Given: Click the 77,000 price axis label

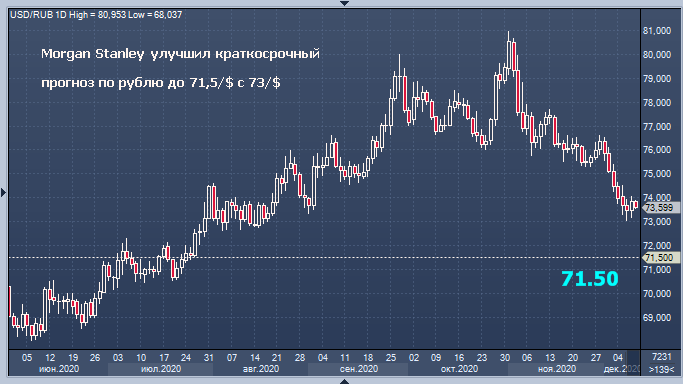Looking at the screenshot, I should 657,127.
